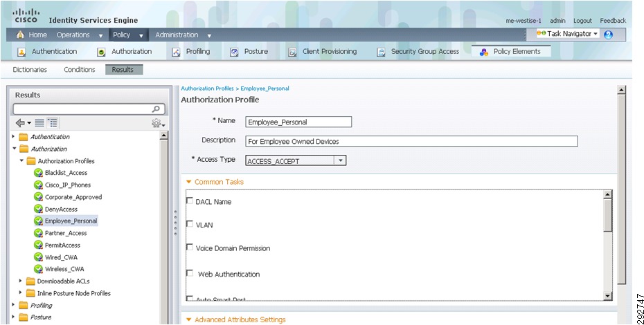Click the Wireless_CWA profile status icon
This screenshot has height=325, width=644.
pyautogui.click(x=38, y=269)
